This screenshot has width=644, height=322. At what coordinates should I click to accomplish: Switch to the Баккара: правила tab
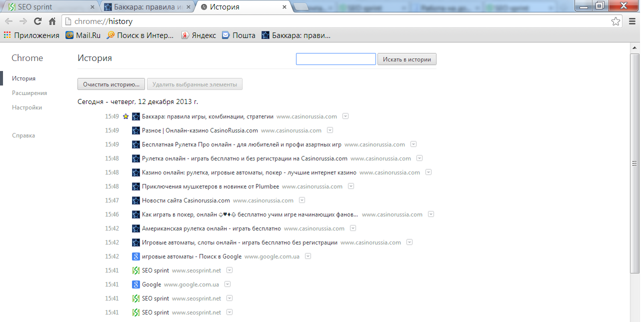tap(146, 7)
